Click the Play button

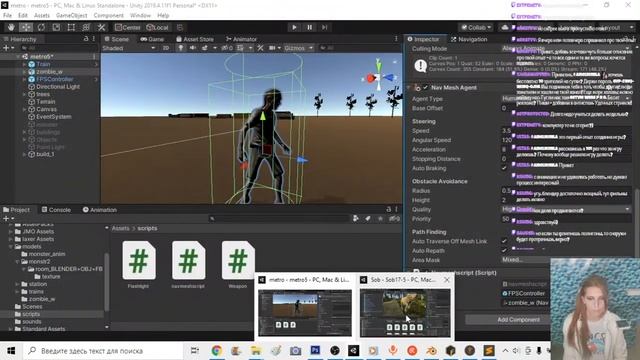point(294,27)
